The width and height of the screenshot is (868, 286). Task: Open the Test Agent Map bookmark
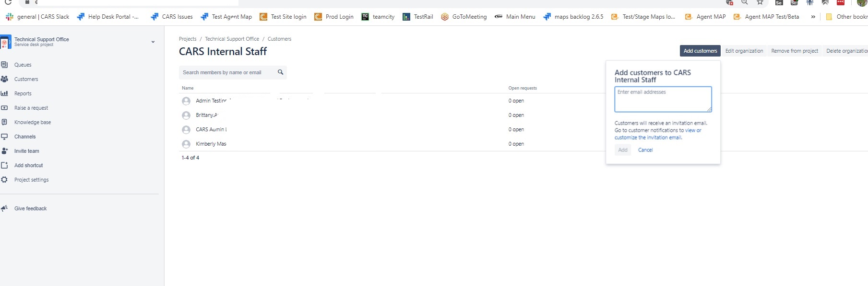point(226,17)
